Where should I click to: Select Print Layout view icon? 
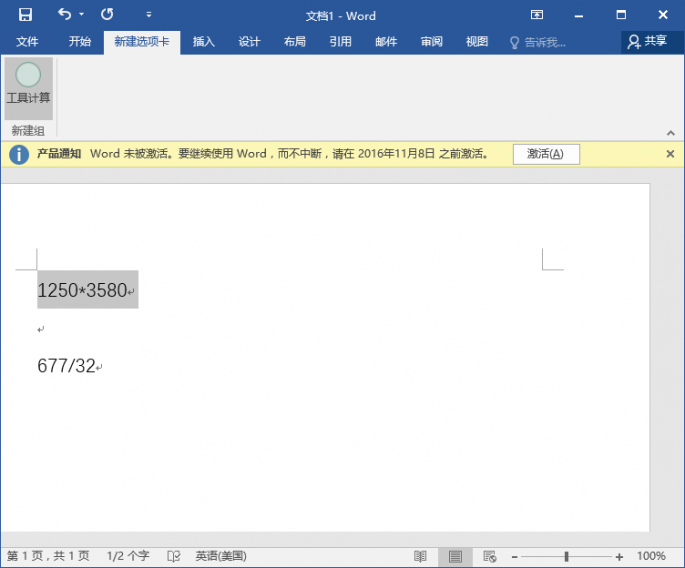pos(455,556)
